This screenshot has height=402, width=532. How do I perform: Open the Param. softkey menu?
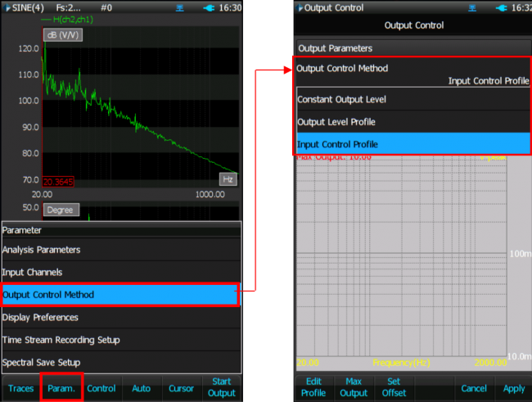click(x=61, y=388)
